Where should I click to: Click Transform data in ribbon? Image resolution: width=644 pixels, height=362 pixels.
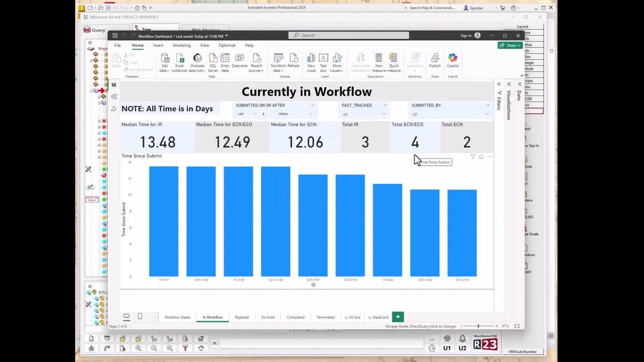coord(279,62)
